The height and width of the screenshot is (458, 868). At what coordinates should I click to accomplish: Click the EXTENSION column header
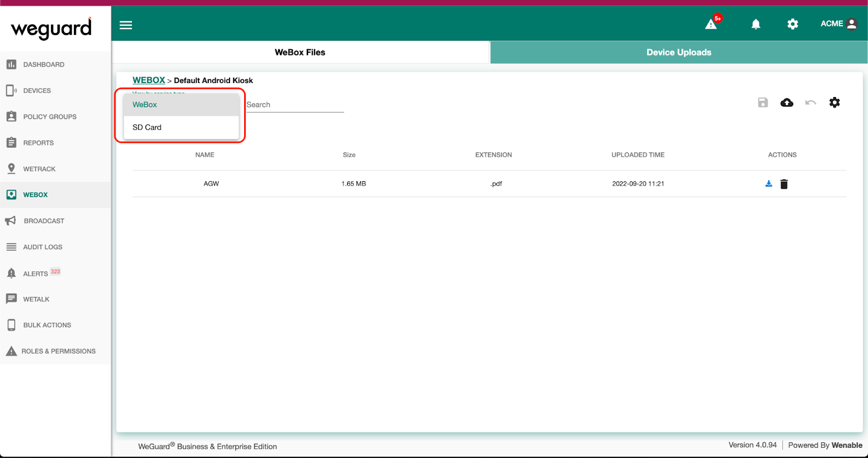point(494,155)
